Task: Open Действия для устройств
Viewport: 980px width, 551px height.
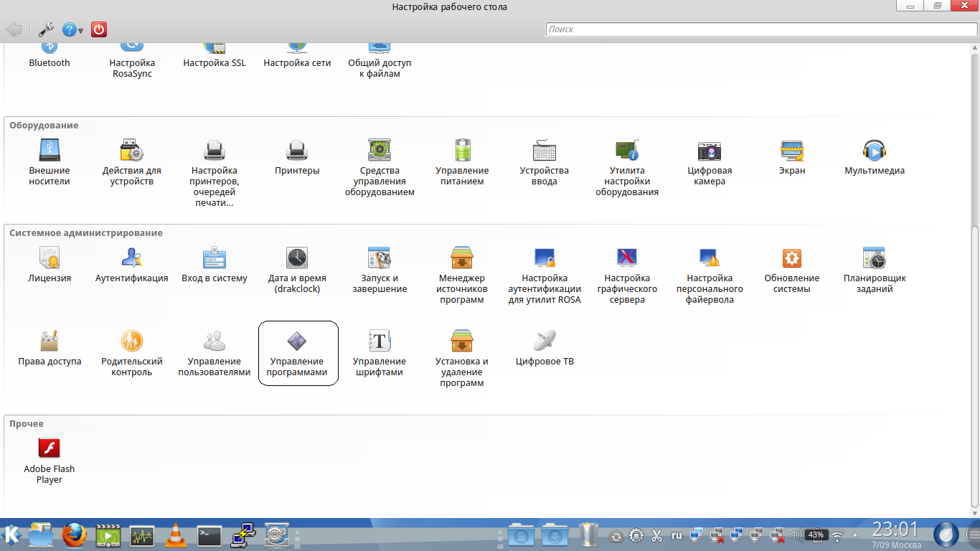Action: pyautogui.click(x=132, y=163)
